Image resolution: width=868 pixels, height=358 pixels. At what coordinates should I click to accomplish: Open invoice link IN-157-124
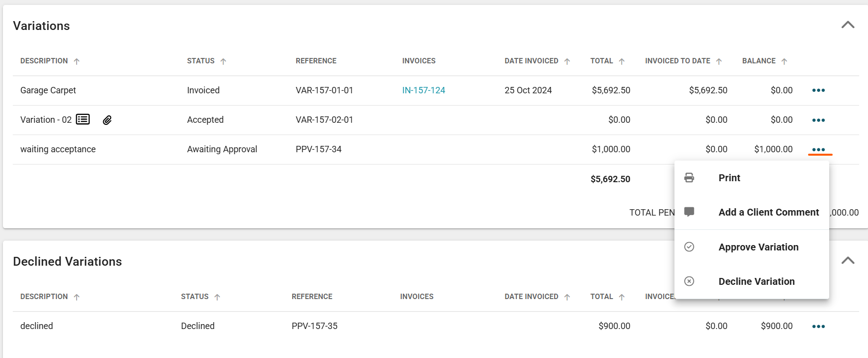point(423,90)
